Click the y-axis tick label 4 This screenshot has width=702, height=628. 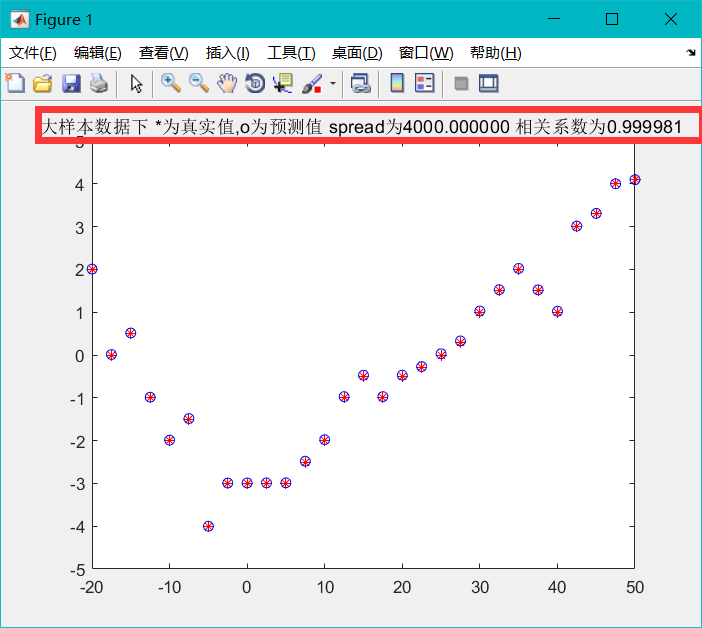(80, 184)
